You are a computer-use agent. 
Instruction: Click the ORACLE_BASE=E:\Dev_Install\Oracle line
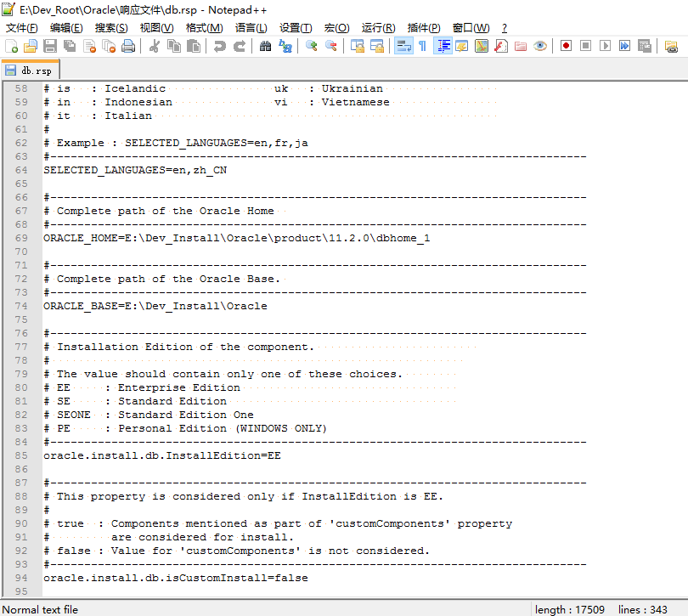[x=155, y=306]
